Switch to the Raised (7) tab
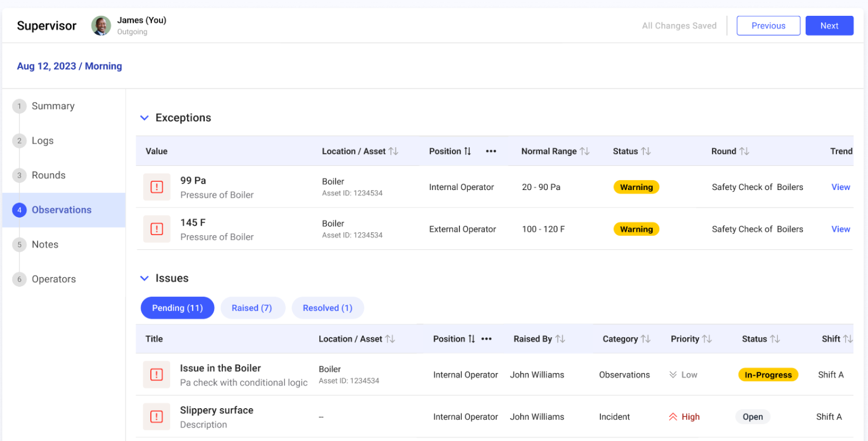Image resolution: width=868 pixels, height=441 pixels. (252, 308)
